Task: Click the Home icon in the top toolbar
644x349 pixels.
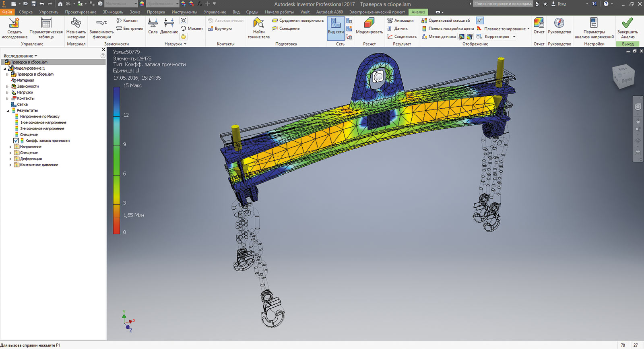Action: coord(60,4)
